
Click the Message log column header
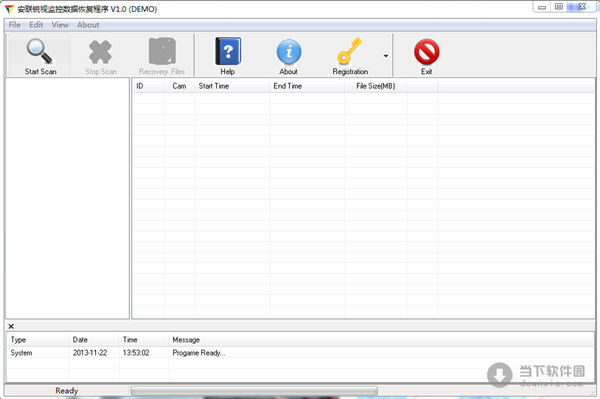point(381,340)
